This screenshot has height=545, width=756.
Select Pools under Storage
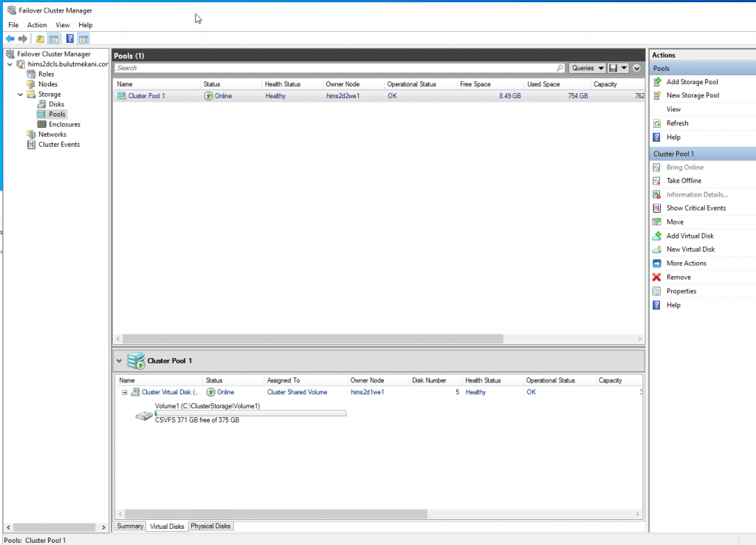point(57,114)
